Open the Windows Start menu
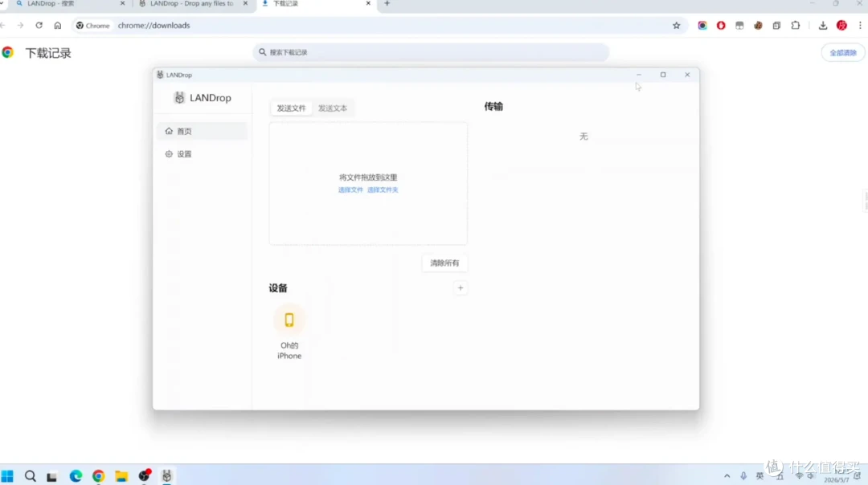Viewport: 868px width, 485px height. coord(7,476)
